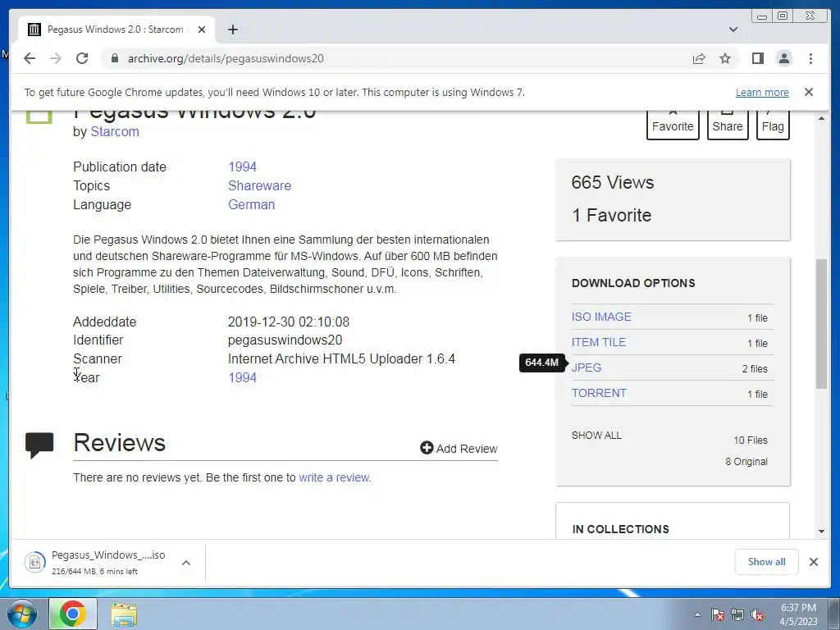
Task: Open the Starcom creator link
Action: coord(115,132)
